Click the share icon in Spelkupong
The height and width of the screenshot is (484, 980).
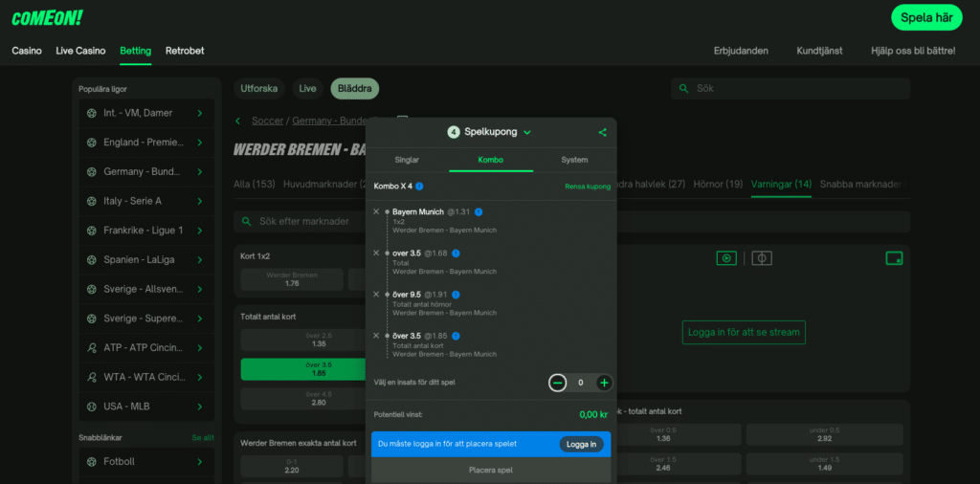pos(603,132)
